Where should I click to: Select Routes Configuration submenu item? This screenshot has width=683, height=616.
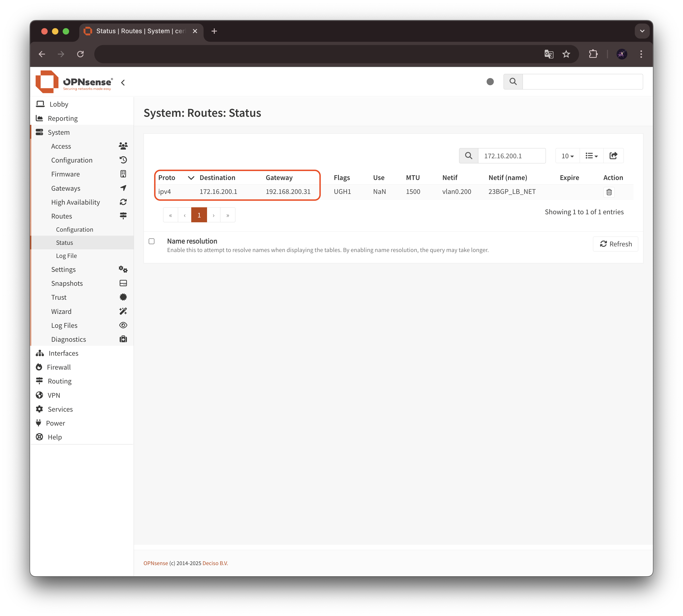pyautogui.click(x=74, y=230)
